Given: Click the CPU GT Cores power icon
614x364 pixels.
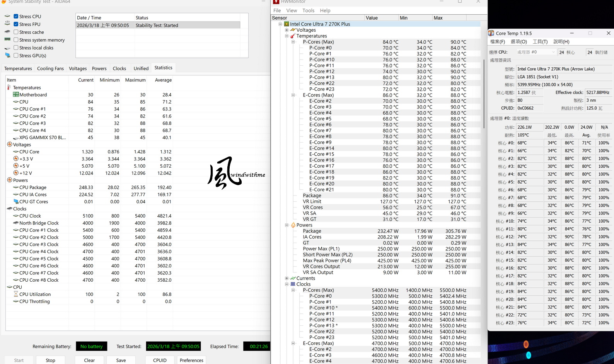Looking at the screenshot, I should (x=16, y=202).
